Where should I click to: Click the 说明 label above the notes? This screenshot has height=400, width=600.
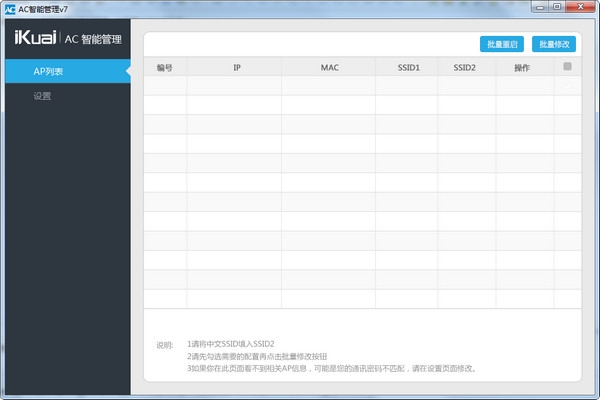[165, 345]
